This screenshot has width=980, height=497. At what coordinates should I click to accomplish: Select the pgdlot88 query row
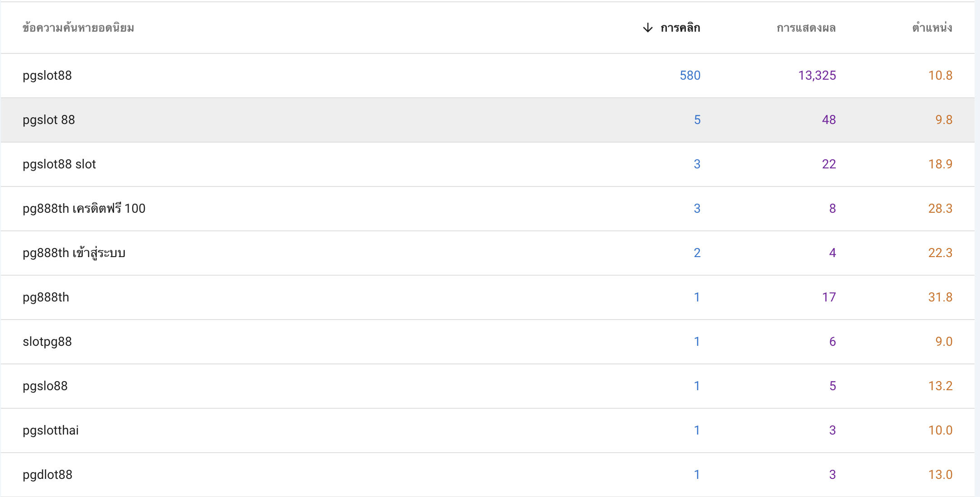pyautogui.click(x=488, y=475)
